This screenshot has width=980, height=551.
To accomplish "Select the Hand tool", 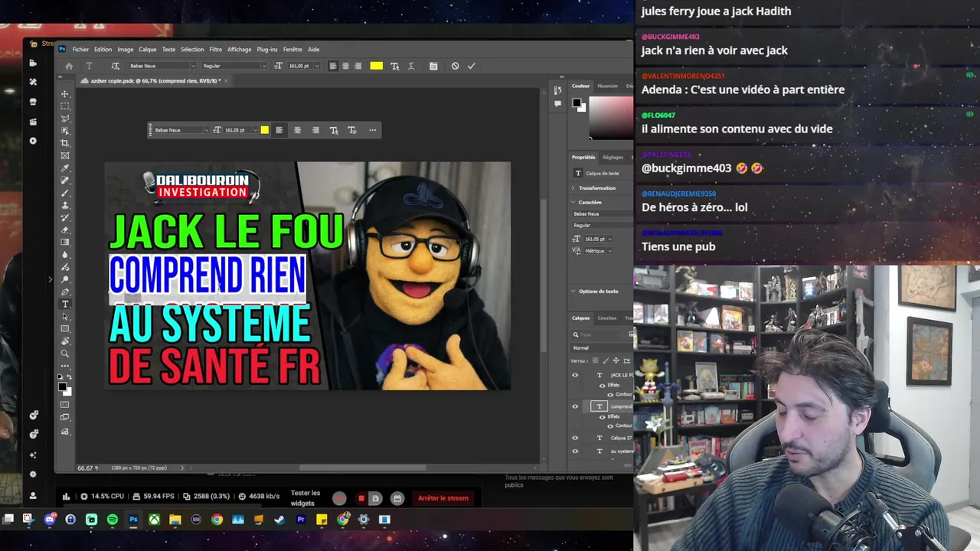I will click(x=65, y=341).
